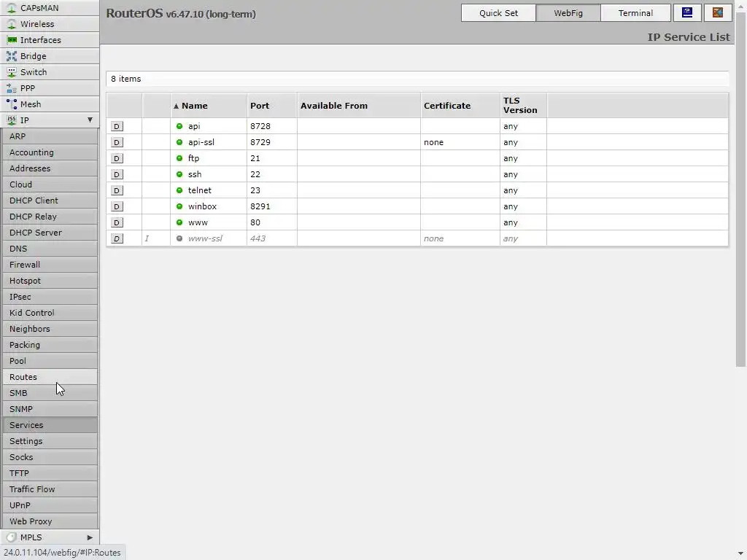
Task: Click the blue icon button beside Terminal
Action: pyautogui.click(x=687, y=13)
